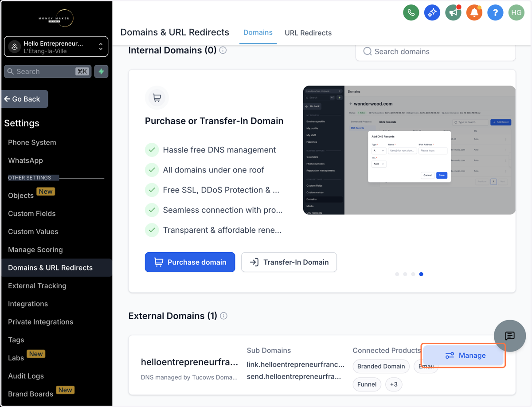Image resolution: width=532 pixels, height=407 pixels.
Task: Click the green phone call icon
Action: 411,12
